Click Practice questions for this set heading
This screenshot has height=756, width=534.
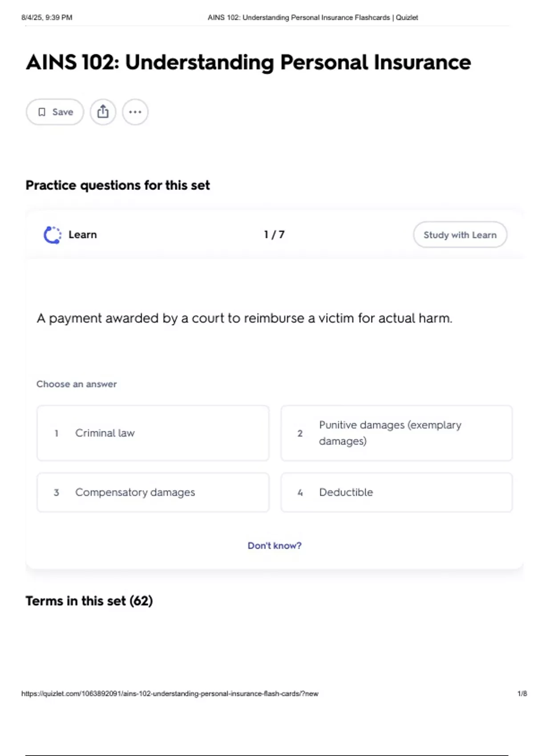(117, 185)
